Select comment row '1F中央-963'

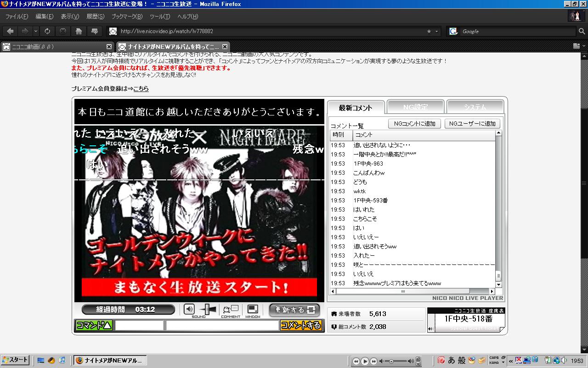click(413, 164)
